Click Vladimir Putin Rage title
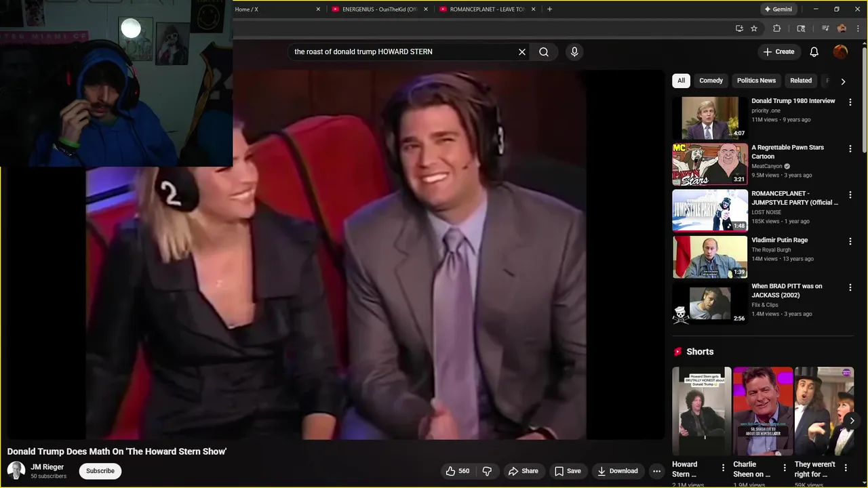Screen dimensions: 868x488 [780, 240]
